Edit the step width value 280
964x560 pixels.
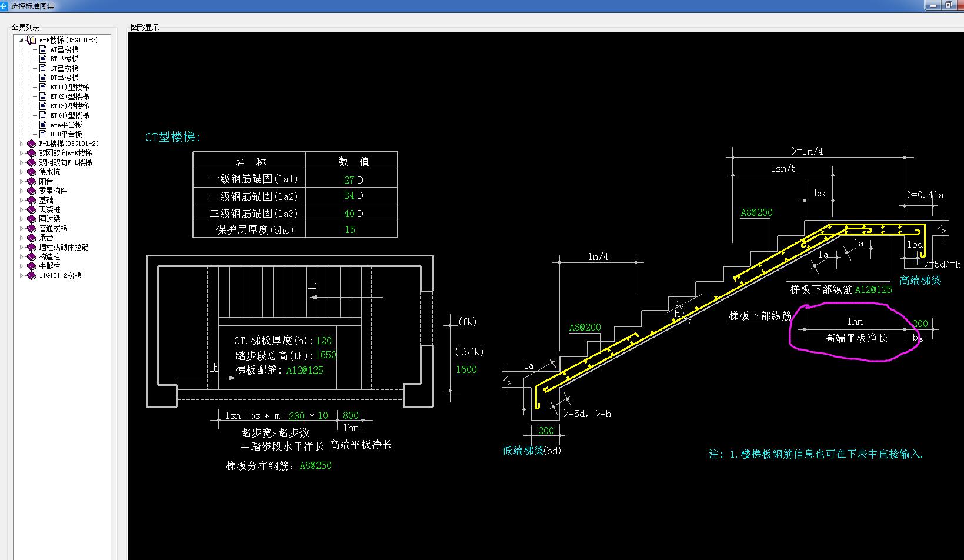296,416
